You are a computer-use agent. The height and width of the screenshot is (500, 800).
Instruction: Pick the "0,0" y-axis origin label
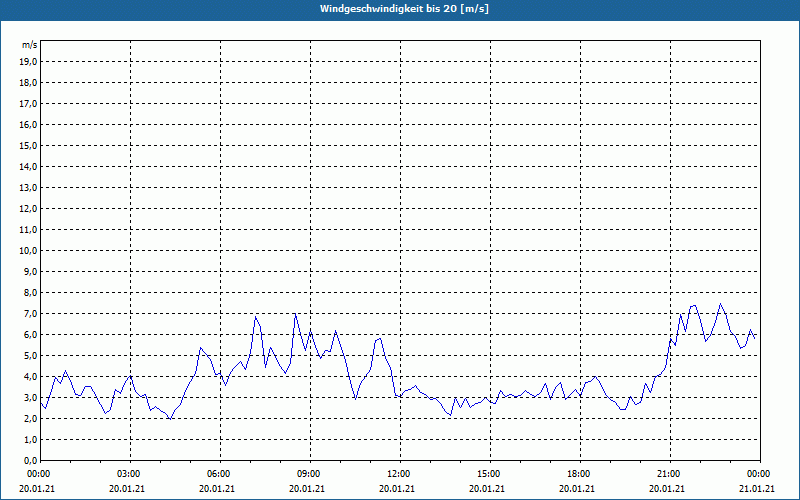[31, 461]
